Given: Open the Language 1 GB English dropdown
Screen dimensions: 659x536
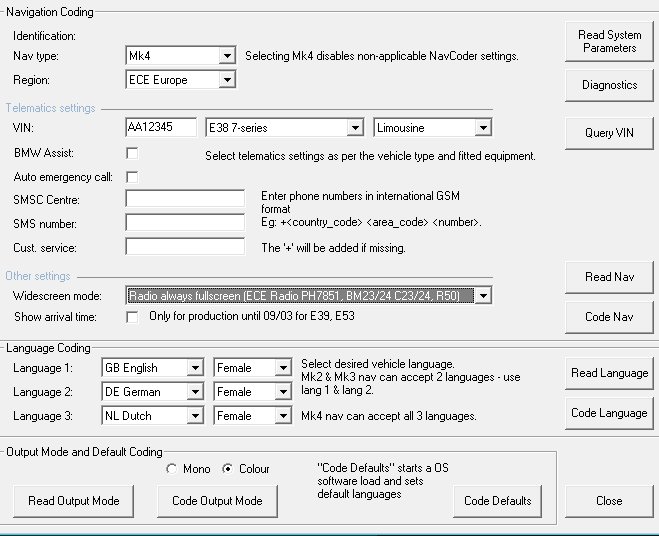Looking at the screenshot, I should coord(195,368).
